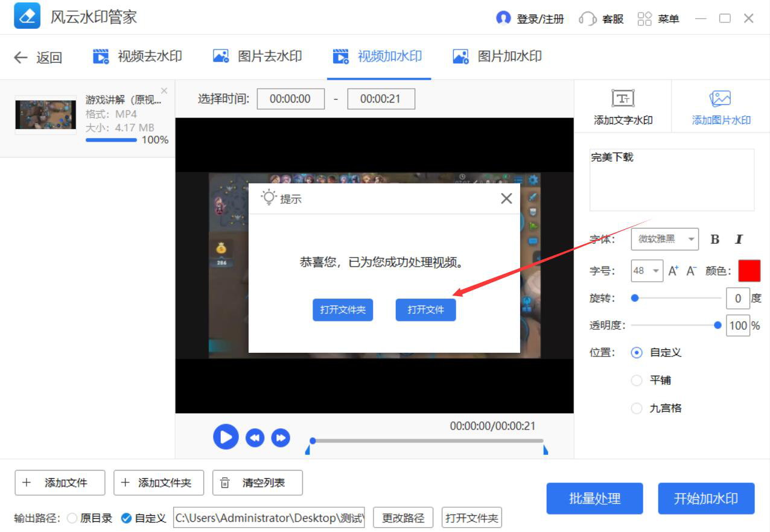Select the 自定义 position radio

coord(637,353)
